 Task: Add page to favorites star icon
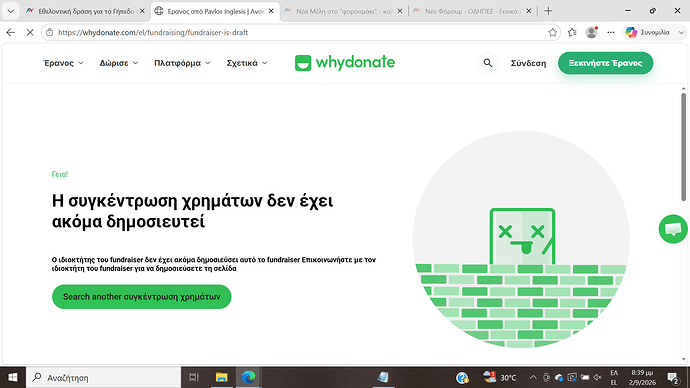tap(552, 32)
